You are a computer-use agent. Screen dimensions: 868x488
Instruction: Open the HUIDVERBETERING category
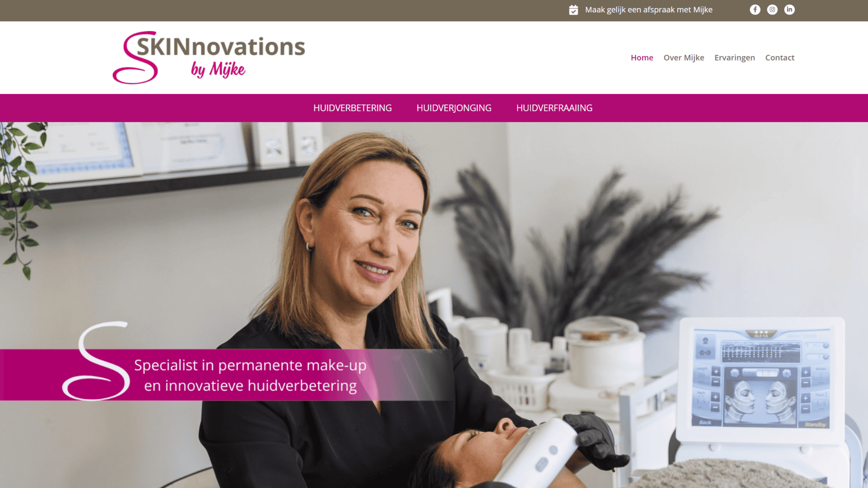(x=352, y=108)
